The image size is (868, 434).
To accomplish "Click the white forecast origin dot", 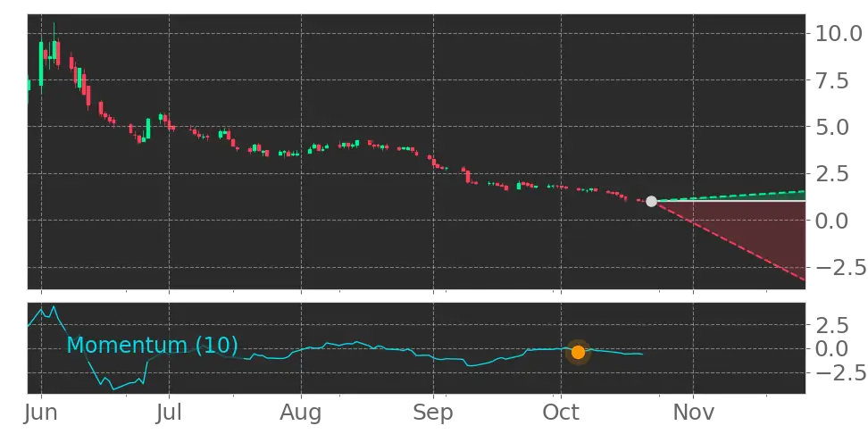I will pos(651,202).
